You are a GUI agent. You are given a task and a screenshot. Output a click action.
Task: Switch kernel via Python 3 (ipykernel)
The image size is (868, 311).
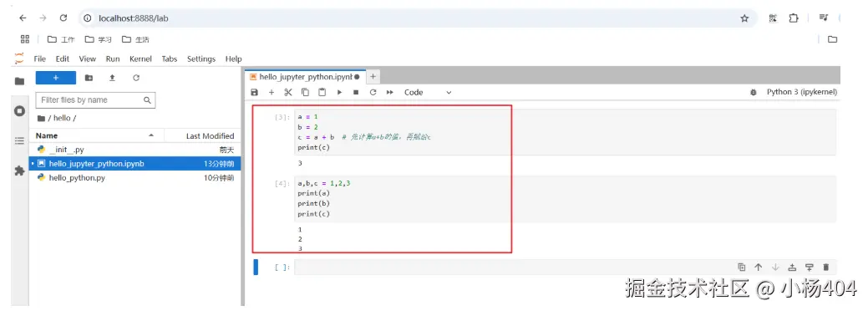tap(801, 92)
